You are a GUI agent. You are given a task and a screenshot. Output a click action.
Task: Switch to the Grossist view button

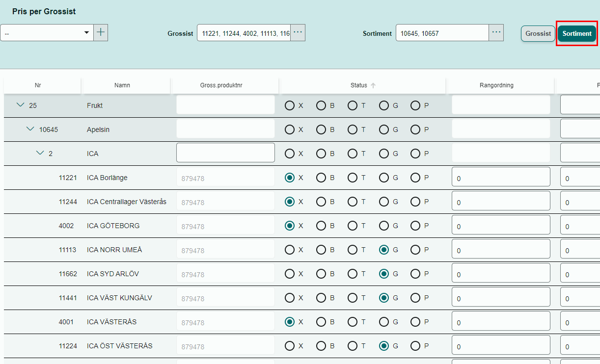coord(538,33)
